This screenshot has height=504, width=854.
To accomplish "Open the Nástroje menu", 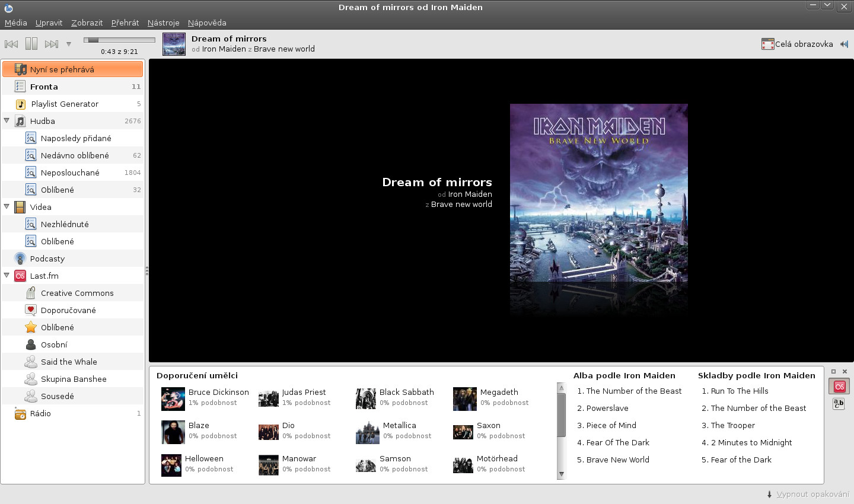I will coord(163,23).
